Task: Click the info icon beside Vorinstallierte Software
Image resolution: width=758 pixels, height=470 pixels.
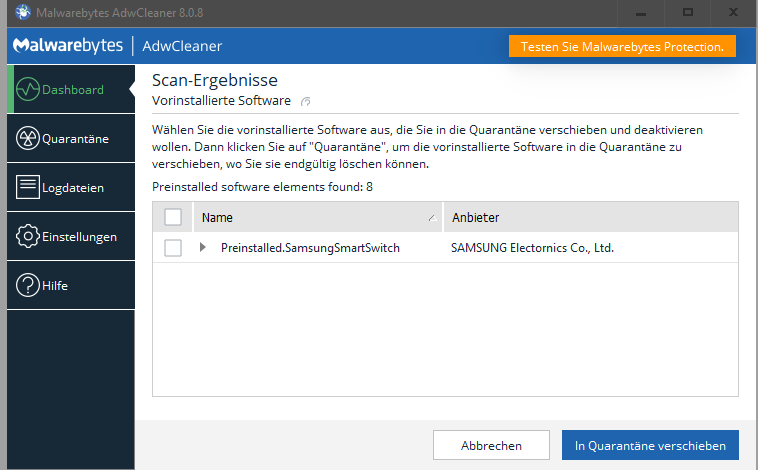Action: (x=306, y=101)
